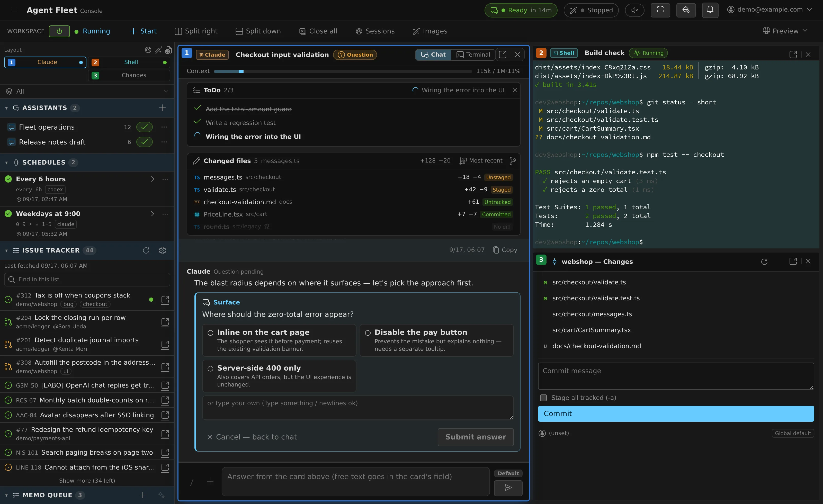Click the plus attach icon by chat input
The image size is (823, 504).
[x=210, y=481]
